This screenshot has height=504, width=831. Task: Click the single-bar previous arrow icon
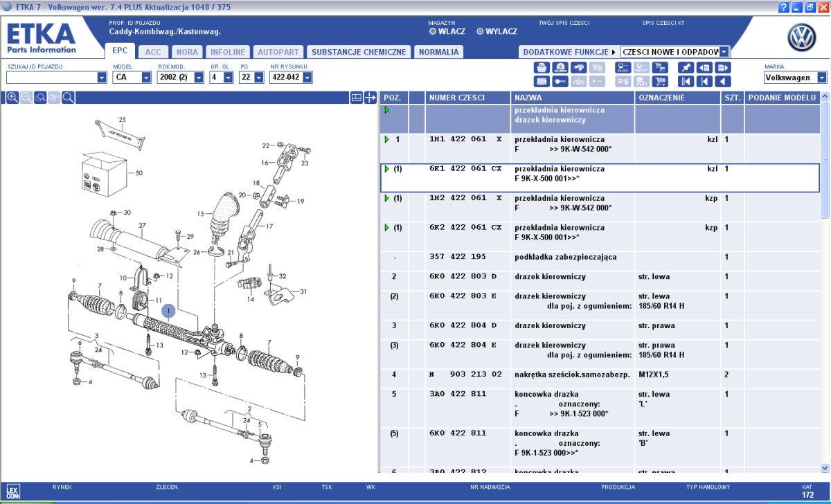704,81
